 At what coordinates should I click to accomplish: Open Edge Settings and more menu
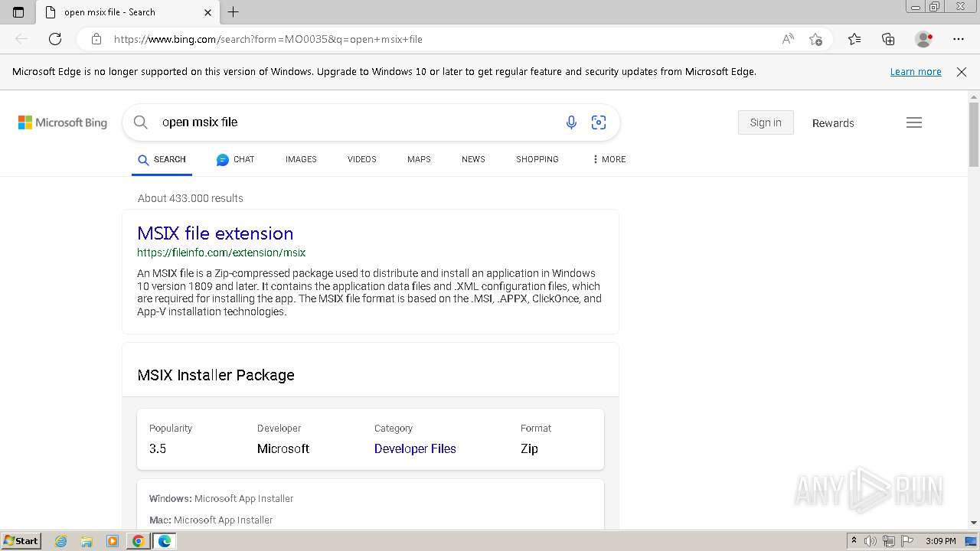[959, 39]
